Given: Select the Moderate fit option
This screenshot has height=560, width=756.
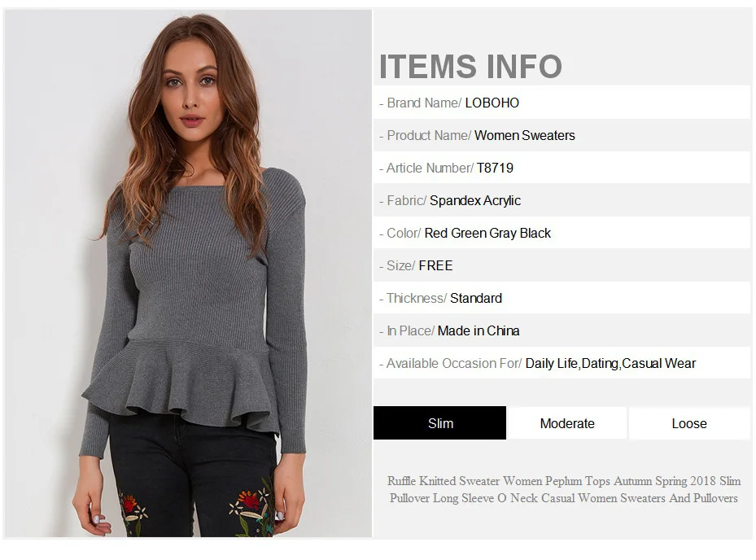Looking at the screenshot, I should tap(567, 423).
